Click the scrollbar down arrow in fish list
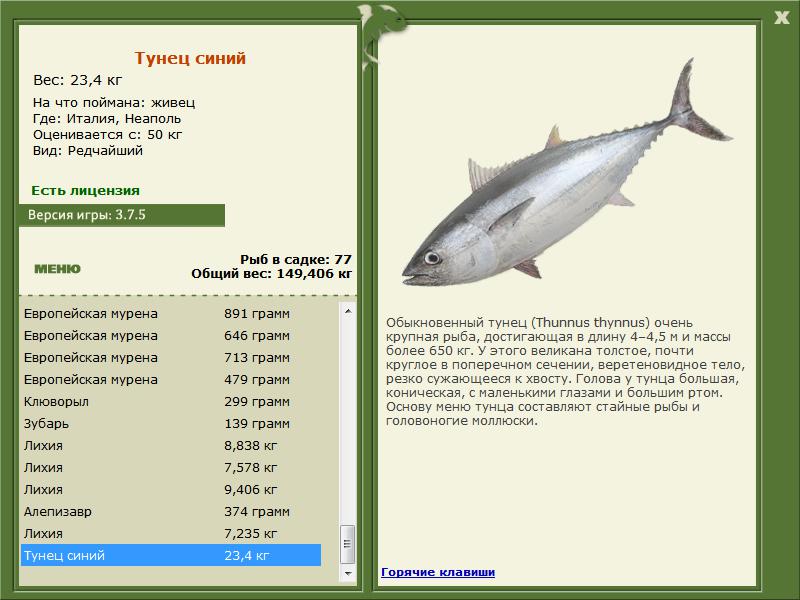Screen dimensions: 800x600 [x=348, y=573]
